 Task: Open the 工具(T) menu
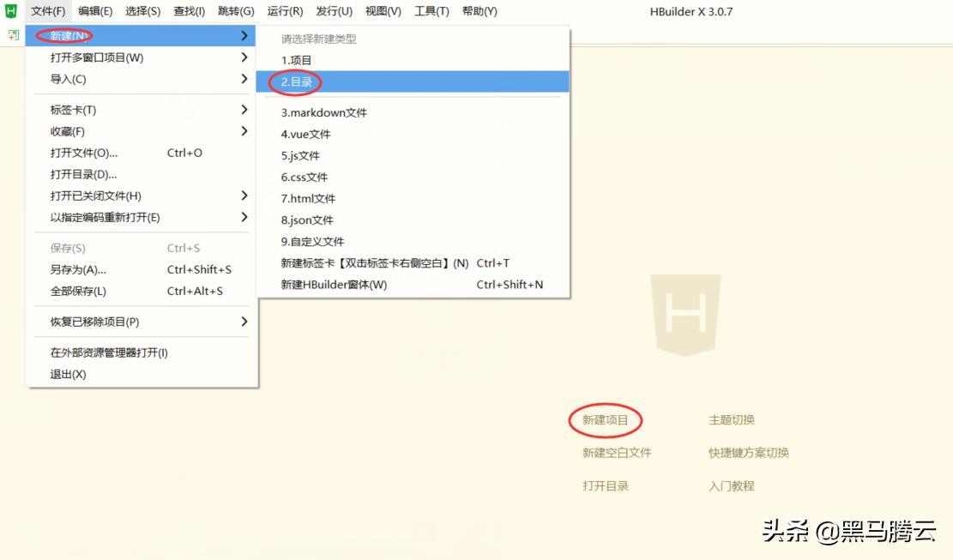[431, 11]
